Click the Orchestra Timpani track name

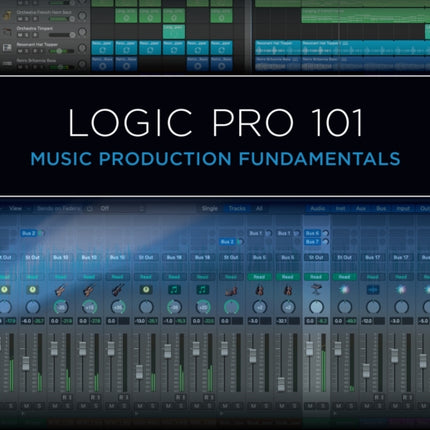tap(35, 28)
